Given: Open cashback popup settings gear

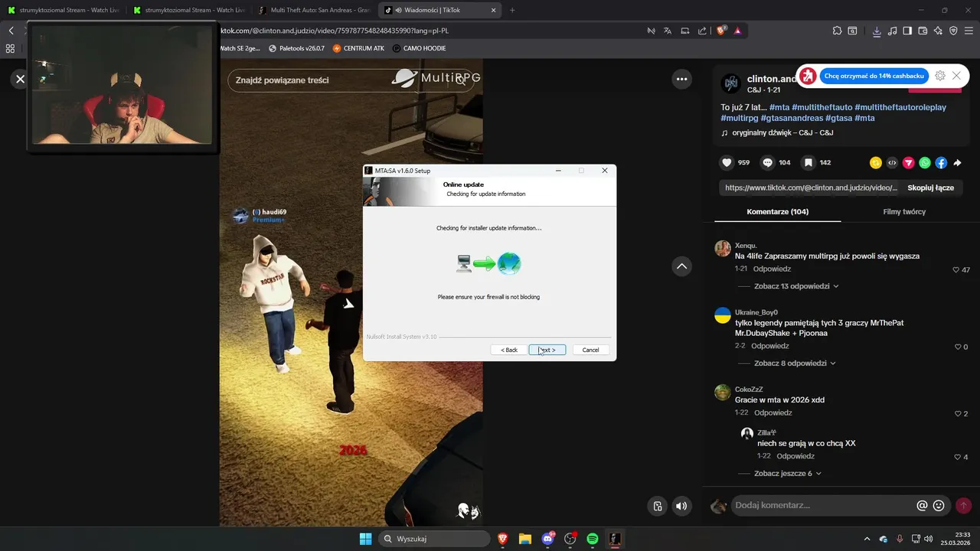Looking at the screenshot, I should click(940, 76).
